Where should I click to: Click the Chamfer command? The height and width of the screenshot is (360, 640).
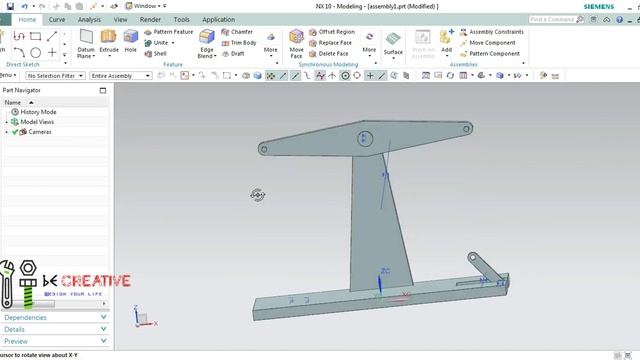(x=237, y=32)
